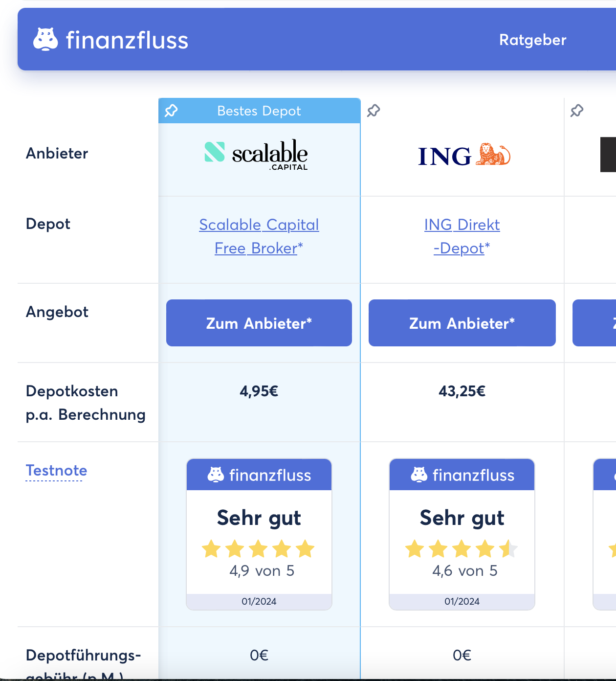Open the Ratgeber menu
The width and height of the screenshot is (616, 681).
[532, 40]
